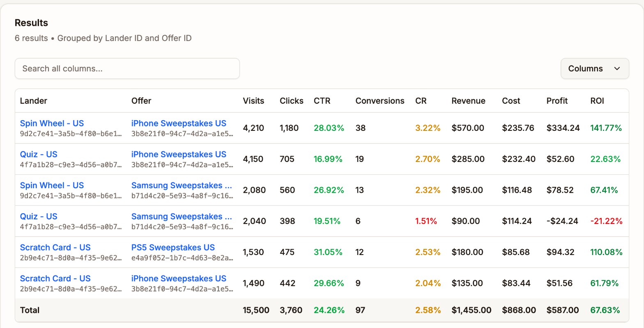Sort by the Visits column header

(253, 101)
